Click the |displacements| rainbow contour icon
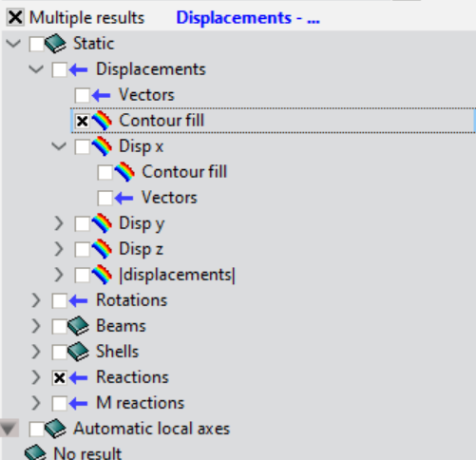Screen dimensions: 476x460 click(102, 275)
